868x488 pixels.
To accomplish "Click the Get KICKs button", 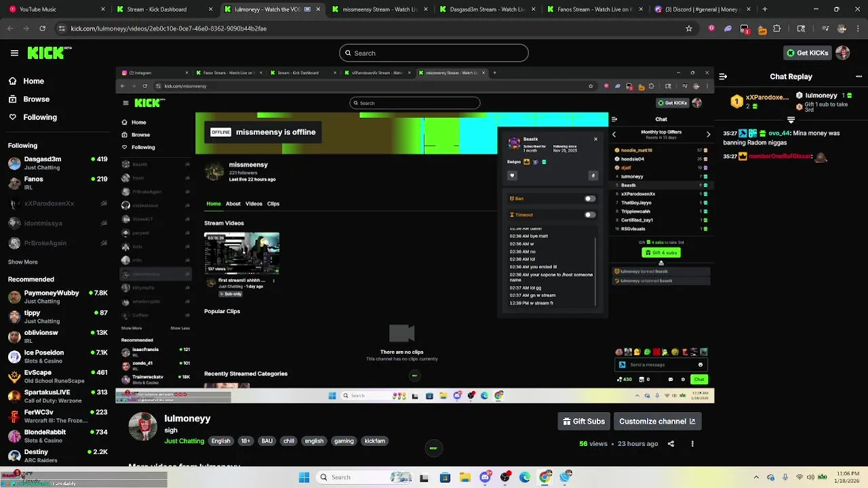I will point(807,53).
